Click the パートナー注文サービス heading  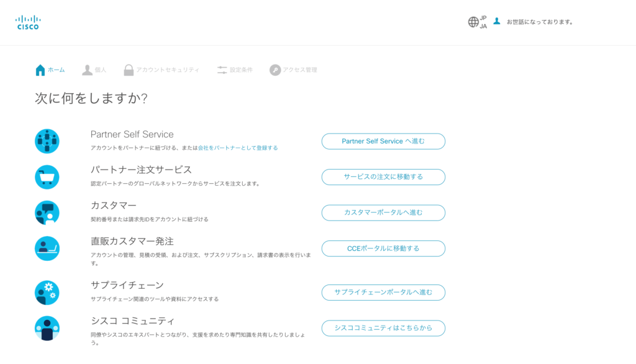click(141, 170)
